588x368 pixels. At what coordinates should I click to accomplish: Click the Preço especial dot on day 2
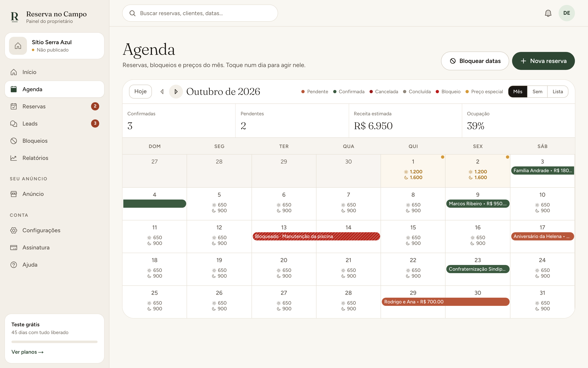tap(507, 157)
